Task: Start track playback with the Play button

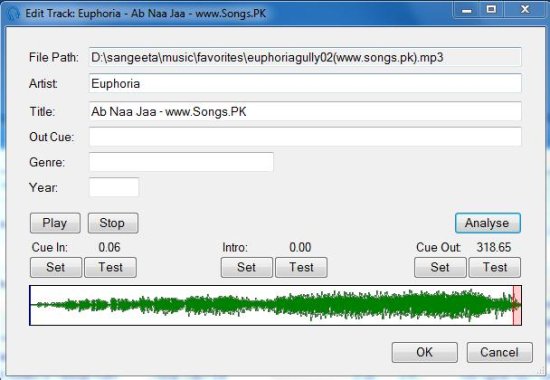Action: (55, 223)
